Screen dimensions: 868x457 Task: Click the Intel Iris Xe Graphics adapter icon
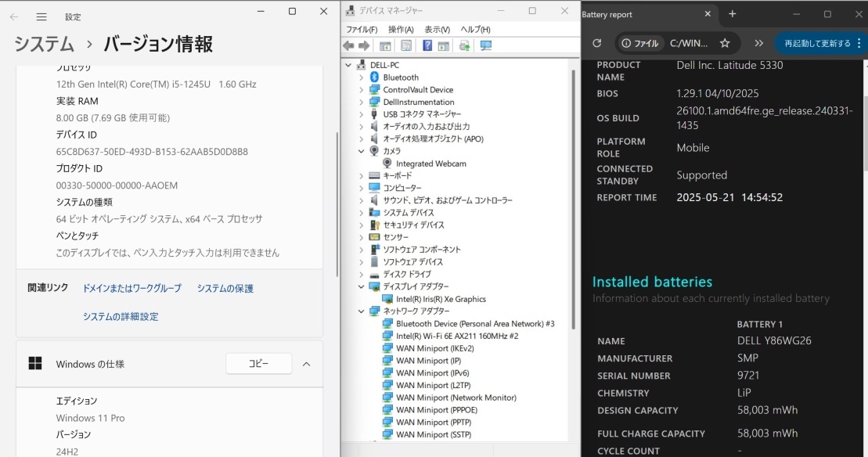click(387, 299)
